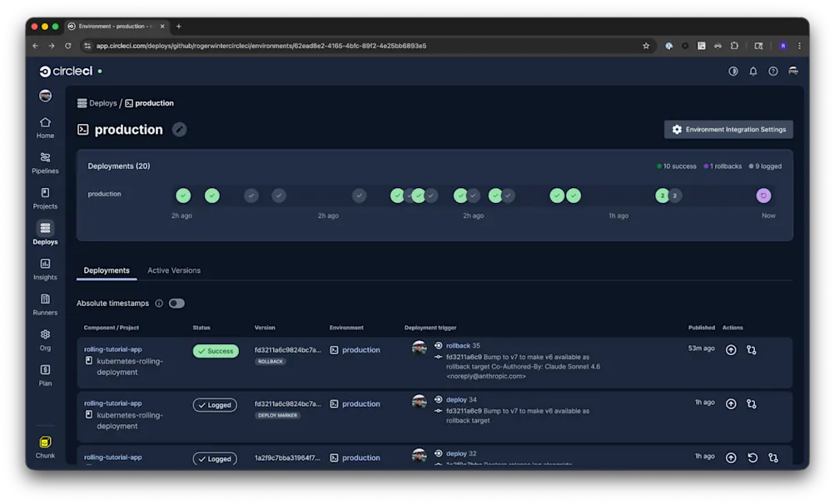Switch to the Active Versions tab
835x504 pixels.
click(173, 270)
